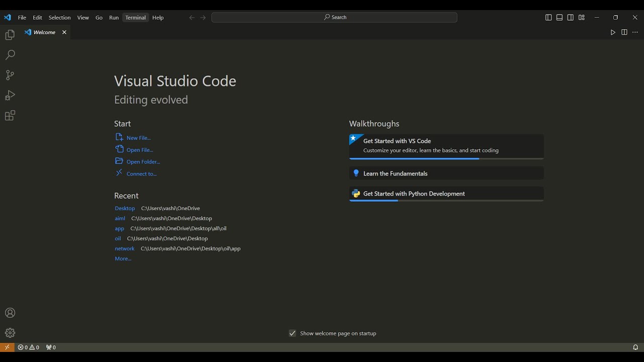
Task: Uncheck Show welcome page on startup
Action: 292,333
